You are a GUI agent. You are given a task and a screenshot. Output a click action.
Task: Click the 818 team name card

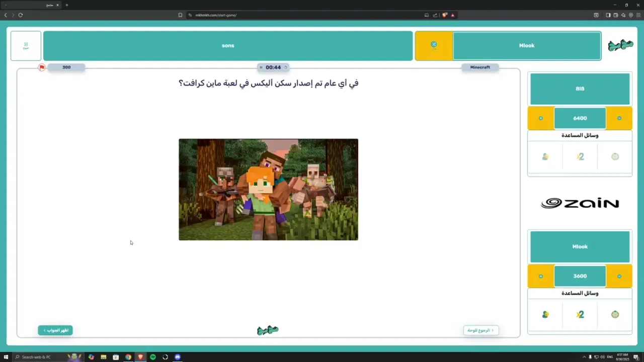580,88
